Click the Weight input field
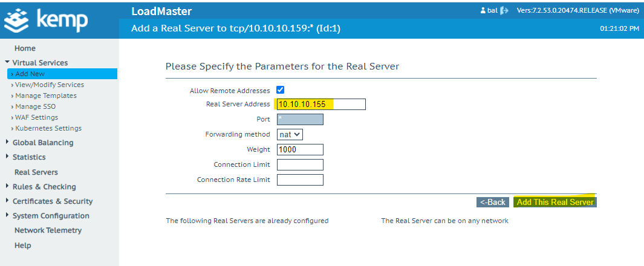 [x=301, y=149]
